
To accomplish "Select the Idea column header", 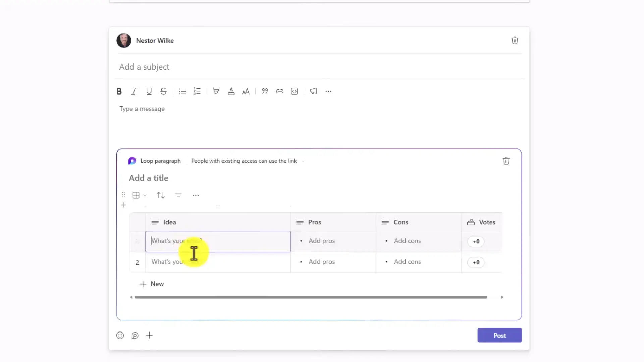I will pos(218,222).
